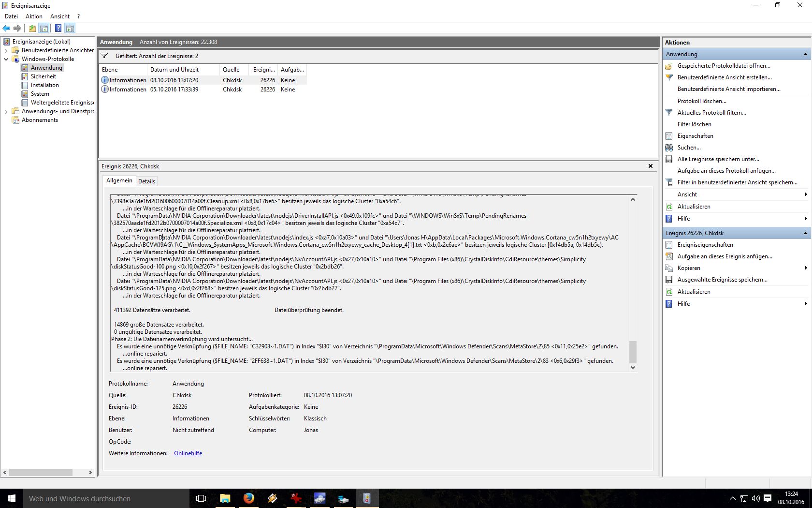Click the event text scrollbar up arrow
Screen dimensions: 812x508
coord(633,199)
